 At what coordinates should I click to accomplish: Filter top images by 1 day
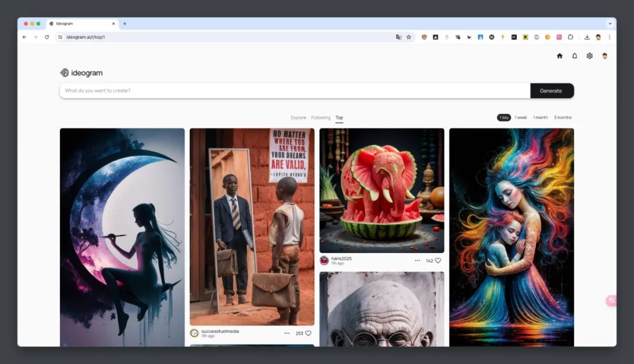(504, 117)
